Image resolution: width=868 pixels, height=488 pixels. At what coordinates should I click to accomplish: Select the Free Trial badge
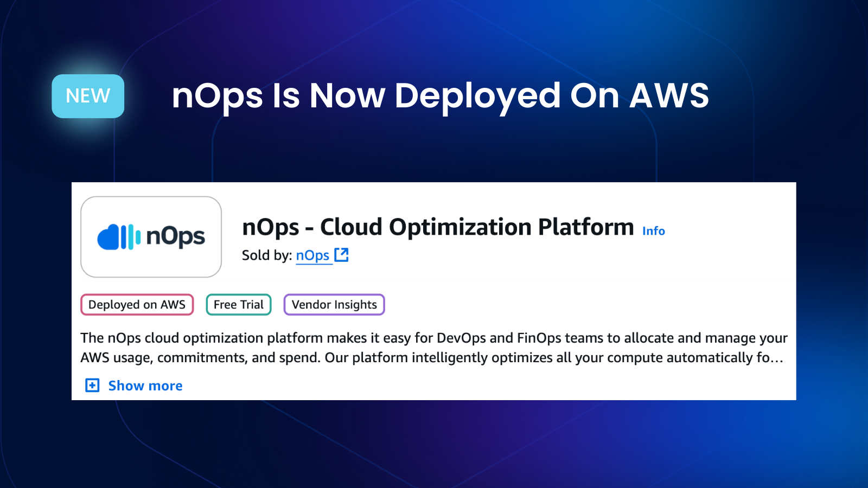[239, 305]
